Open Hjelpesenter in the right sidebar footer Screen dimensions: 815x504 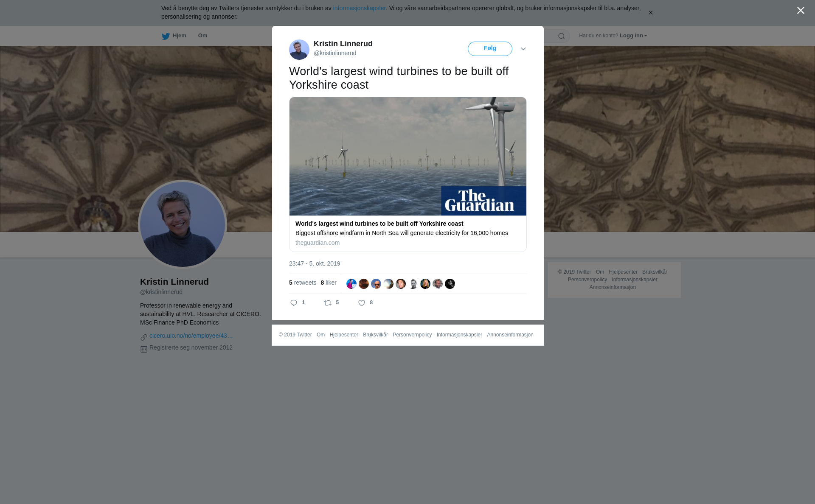(623, 272)
